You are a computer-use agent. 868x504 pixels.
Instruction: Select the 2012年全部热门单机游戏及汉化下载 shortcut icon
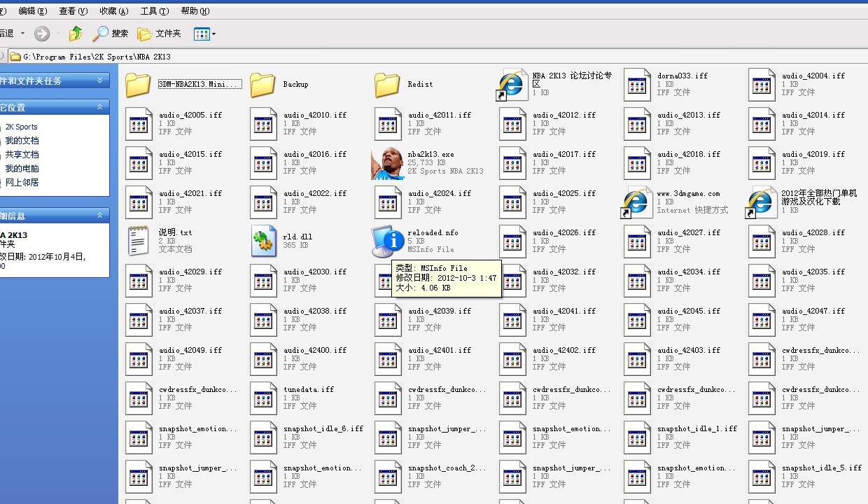[x=762, y=202]
